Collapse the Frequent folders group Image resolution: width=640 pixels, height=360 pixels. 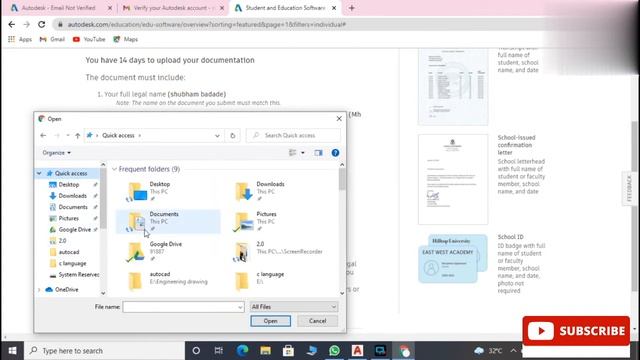(x=114, y=169)
